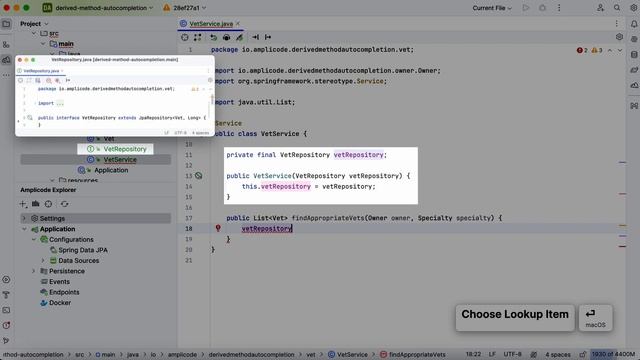Close the VetService.java tab
The height and width of the screenshot is (360, 640).
point(238,24)
